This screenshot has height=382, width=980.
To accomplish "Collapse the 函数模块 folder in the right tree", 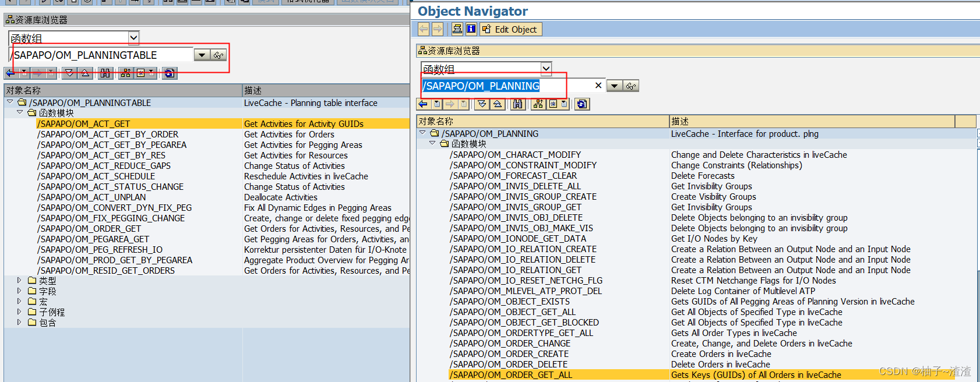I will (432, 143).
